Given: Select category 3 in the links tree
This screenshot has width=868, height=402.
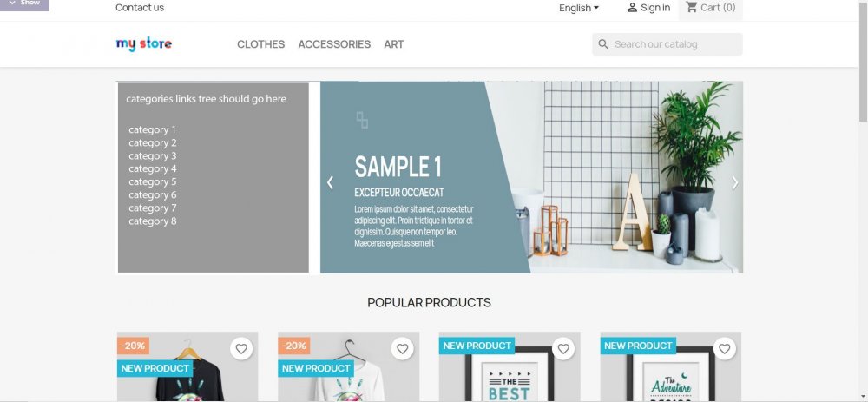Looking at the screenshot, I should 152,155.
